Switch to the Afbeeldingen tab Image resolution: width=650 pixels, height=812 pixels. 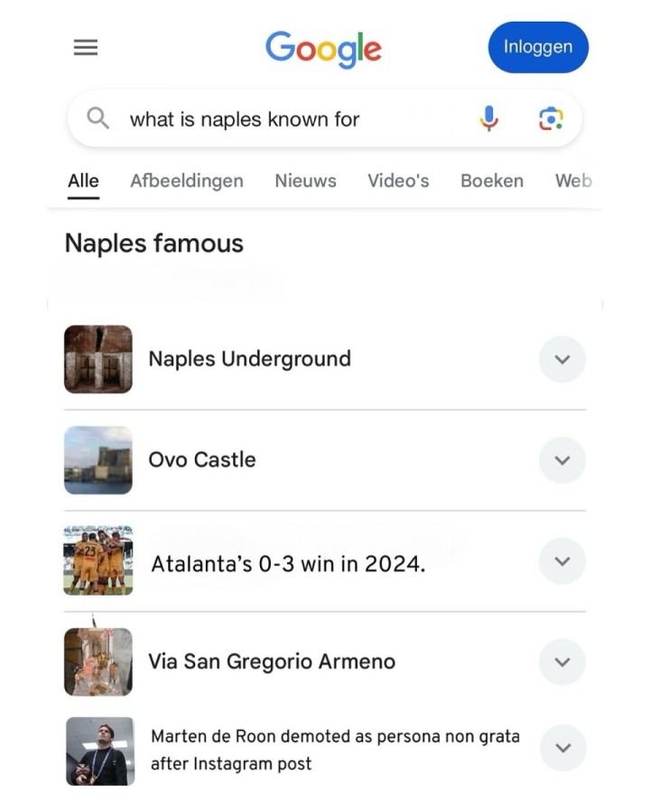pos(187,180)
